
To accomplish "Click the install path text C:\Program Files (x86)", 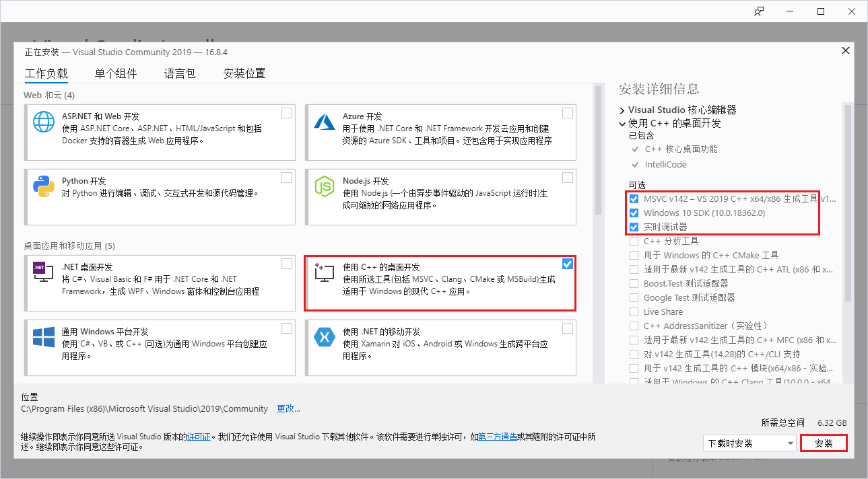I will coord(145,408).
